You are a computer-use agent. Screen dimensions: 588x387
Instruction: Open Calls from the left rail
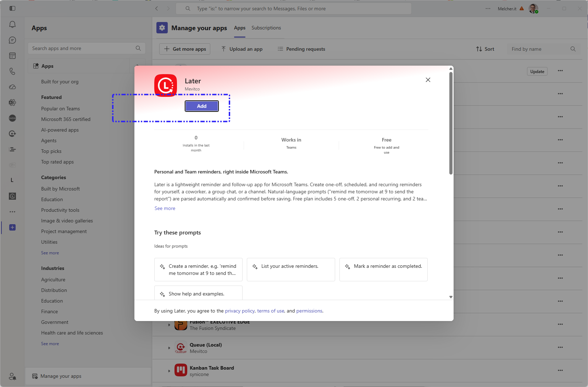tap(12, 71)
